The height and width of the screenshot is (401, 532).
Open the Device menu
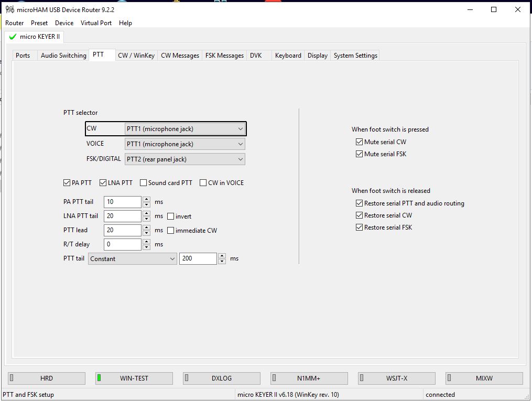64,23
